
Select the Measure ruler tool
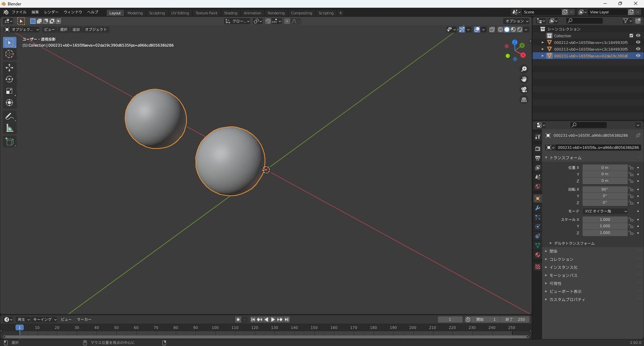tap(9, 128)
